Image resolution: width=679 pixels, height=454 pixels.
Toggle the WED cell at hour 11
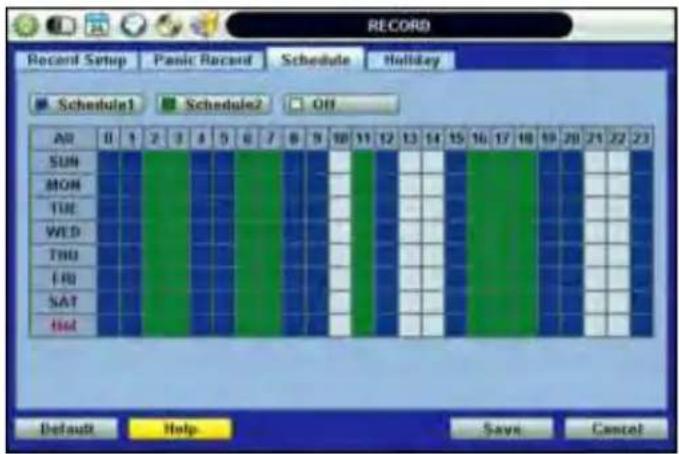pos(363,232)
